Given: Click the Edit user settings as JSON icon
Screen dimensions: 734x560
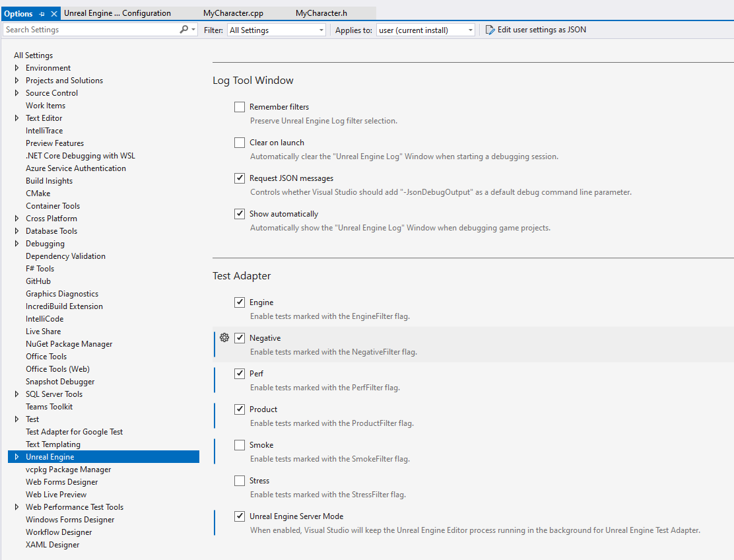Looking at the screenshot, I should (490, 30).
